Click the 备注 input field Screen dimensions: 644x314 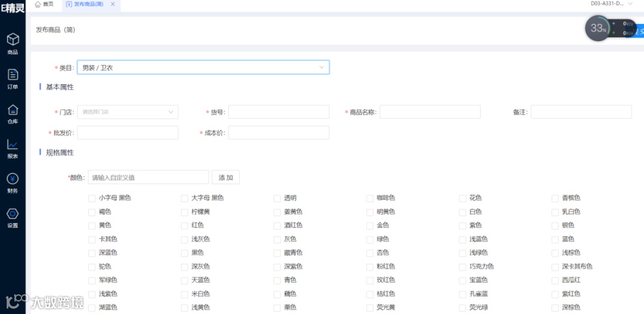[581, 111]
